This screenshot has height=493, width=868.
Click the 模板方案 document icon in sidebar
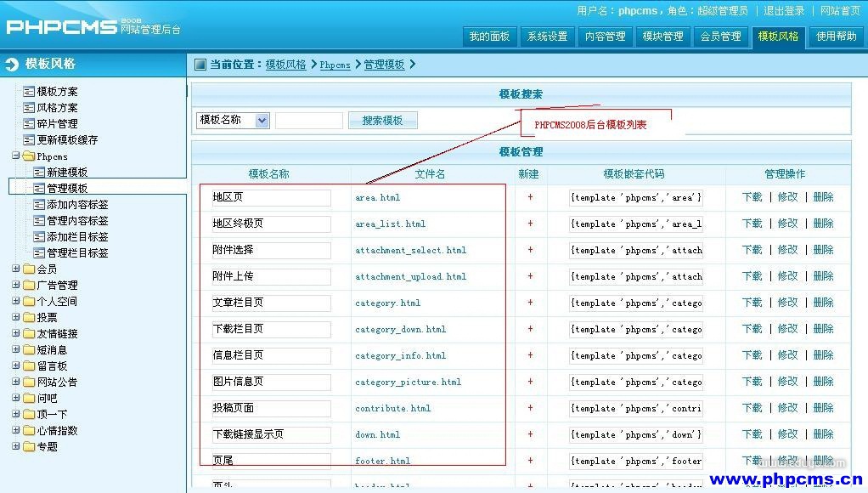pyautogui.click(x=29, y=92)
